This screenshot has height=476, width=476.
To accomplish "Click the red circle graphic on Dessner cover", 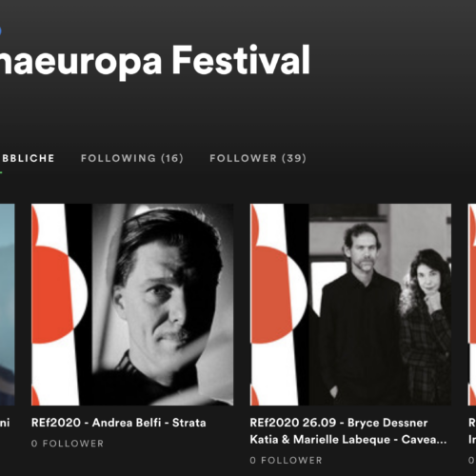I will [x=272, y=295].
